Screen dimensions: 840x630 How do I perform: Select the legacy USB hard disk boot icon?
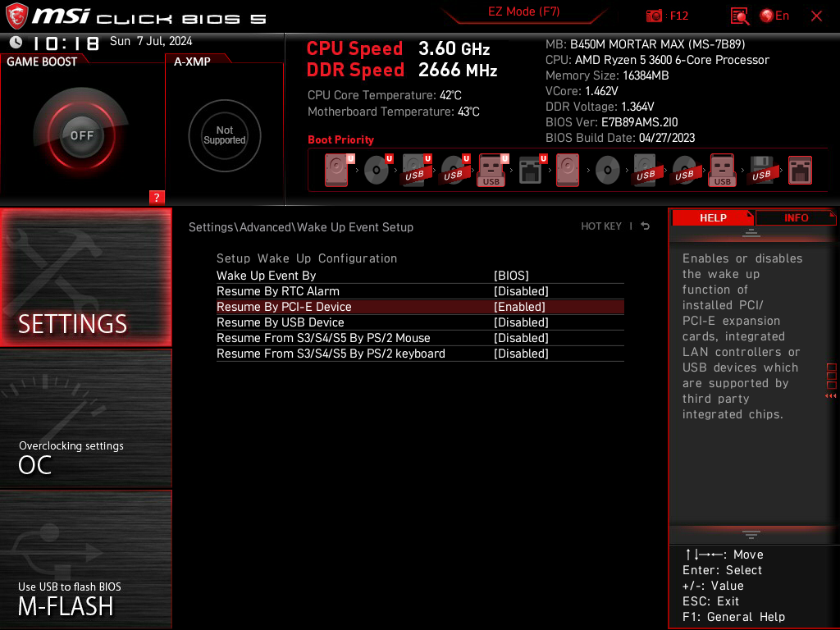pyautogui.click(x=646, y=171)
